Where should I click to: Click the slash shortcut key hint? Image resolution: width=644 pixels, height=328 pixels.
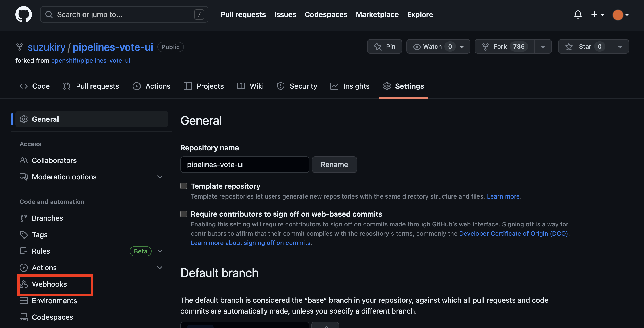click(x=199, y=14)
